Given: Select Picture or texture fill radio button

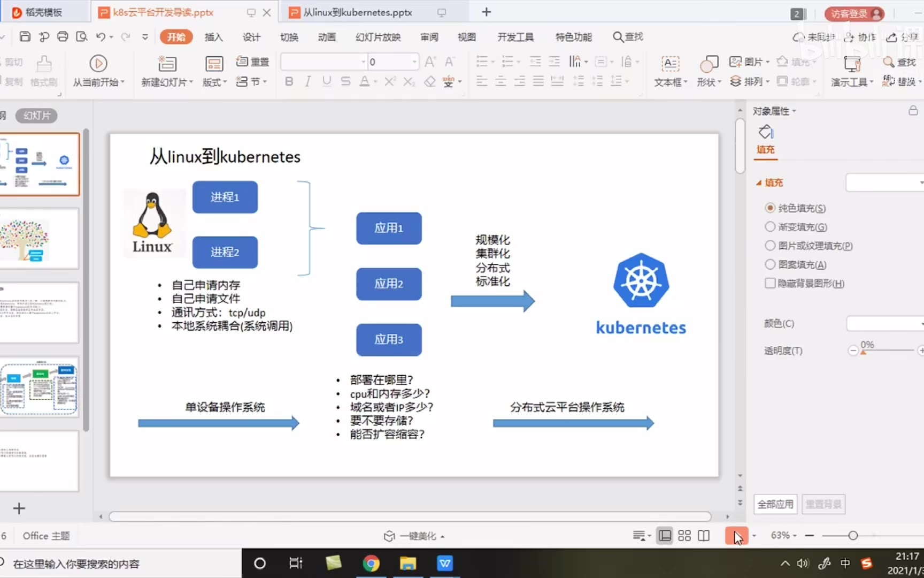Looking at the screenshot, I should tap(770, 245).
